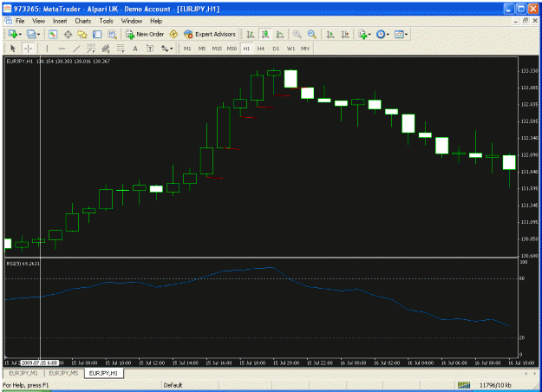The image size is (542, 392).
Task: Click the Default profile status bar entry
Action: point(173,385)
